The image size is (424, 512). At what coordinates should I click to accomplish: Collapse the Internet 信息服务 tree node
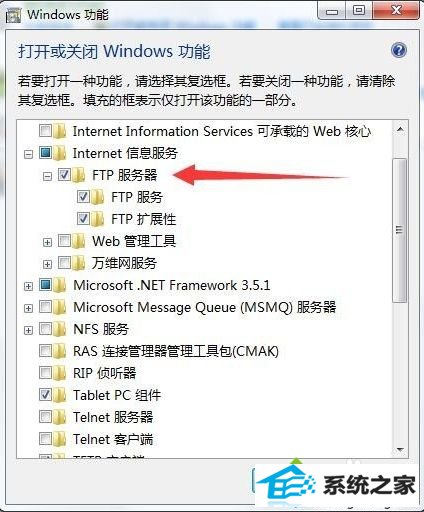click(x=29, y=154)
